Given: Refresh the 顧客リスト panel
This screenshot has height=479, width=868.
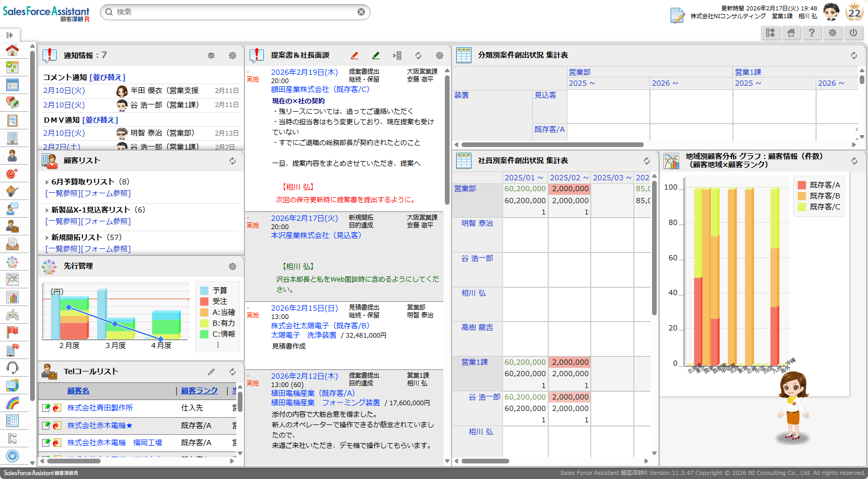Looking at the screenshot, I should 233,161.
